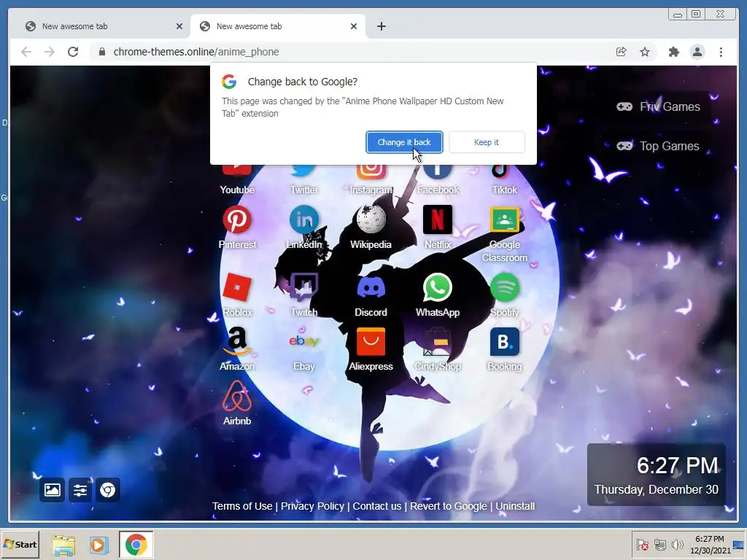
Task: Open the Extensions puzzle icon
Action: tap(673, 52)
